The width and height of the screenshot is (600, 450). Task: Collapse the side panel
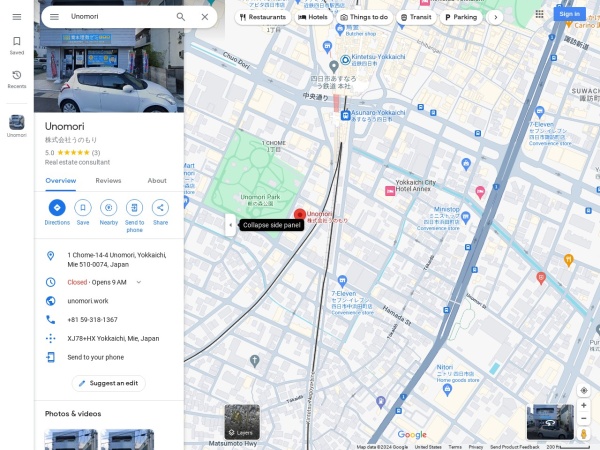pos(230,225)
